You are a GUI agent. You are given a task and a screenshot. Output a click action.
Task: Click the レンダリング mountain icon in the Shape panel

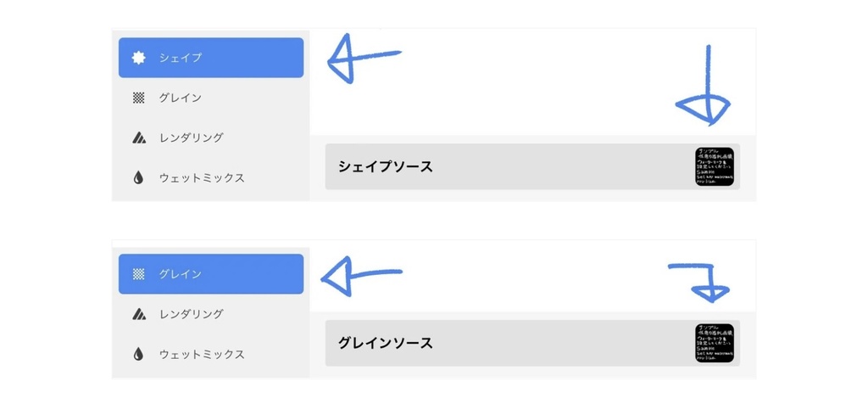(x=139, y=137)
